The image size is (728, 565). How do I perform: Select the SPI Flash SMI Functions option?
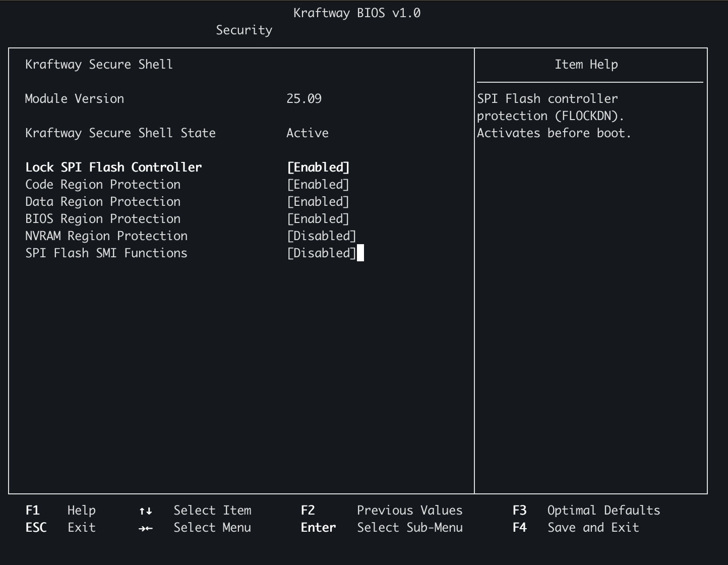tap(106, 253)
